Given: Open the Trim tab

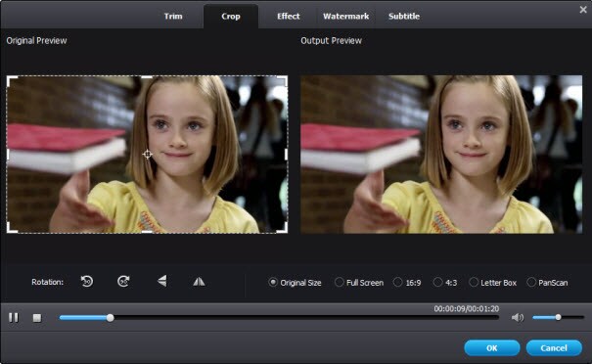Looking at the screenshot, I should (x=173, y=17).
